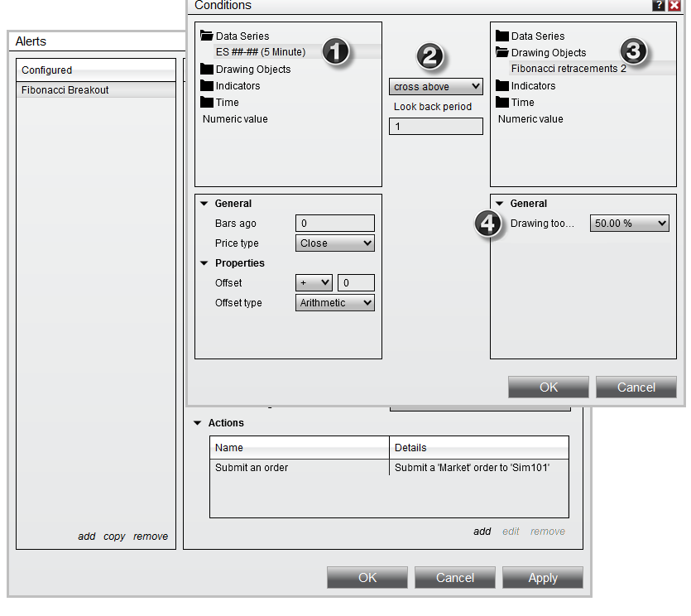Collapse the Actions section

pyautogui.click(x=197, y=423)
